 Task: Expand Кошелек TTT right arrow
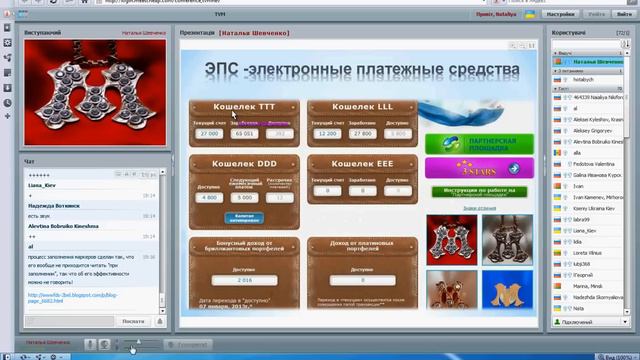pos(293,107)
